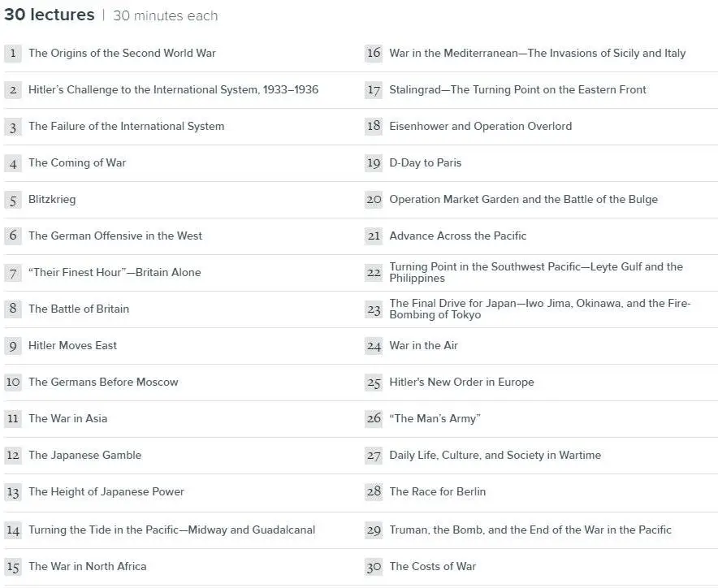
Task: Select 'Hitler's New Order in Europe'
Action: coord(461,383)
